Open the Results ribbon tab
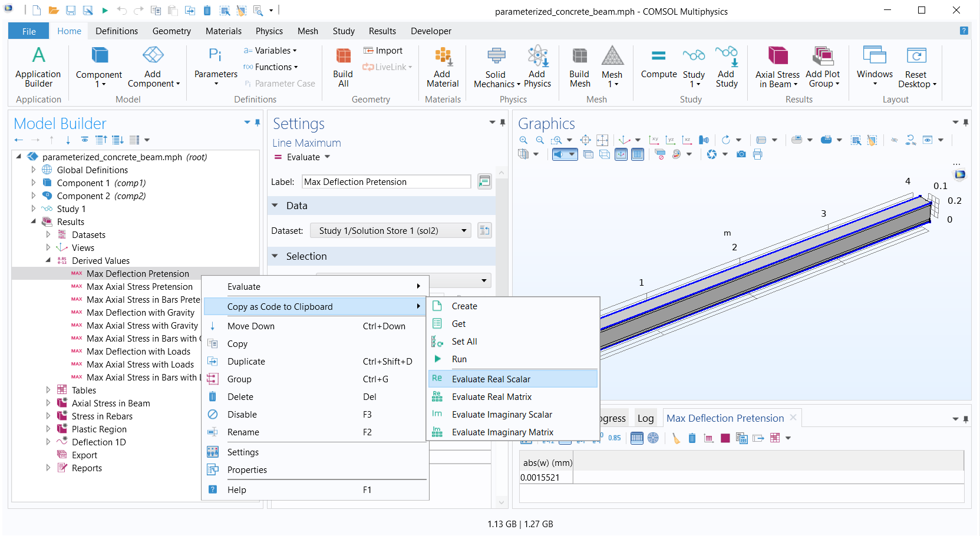 click(x=382, y=31)
